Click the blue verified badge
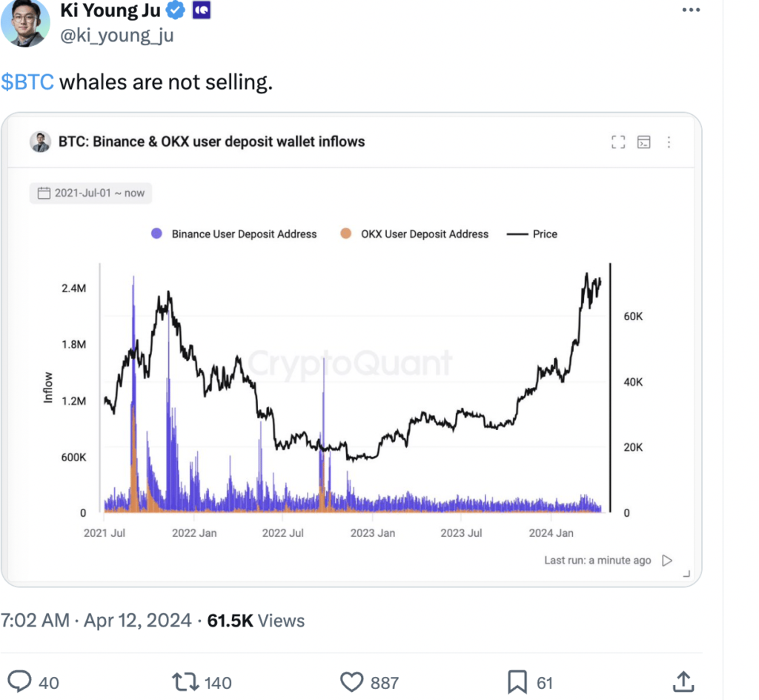This screenshot has width=759, height=700. 175,10
